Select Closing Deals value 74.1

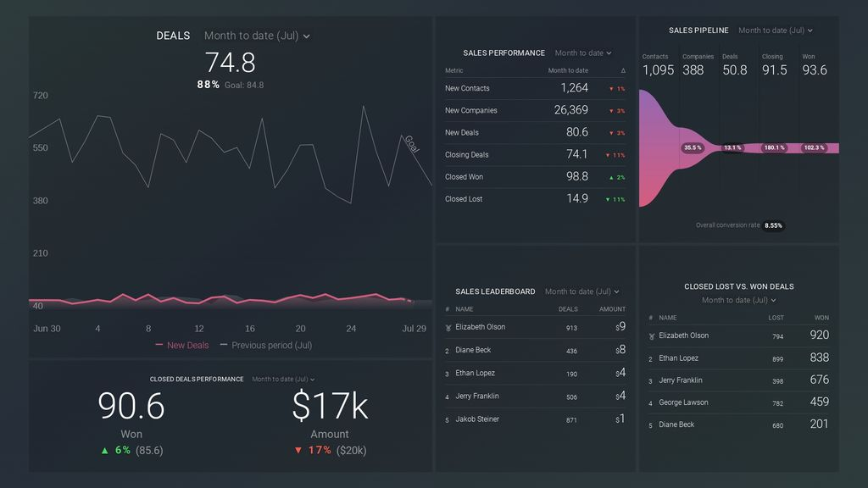pyautogui.click(x=576, y=154)
